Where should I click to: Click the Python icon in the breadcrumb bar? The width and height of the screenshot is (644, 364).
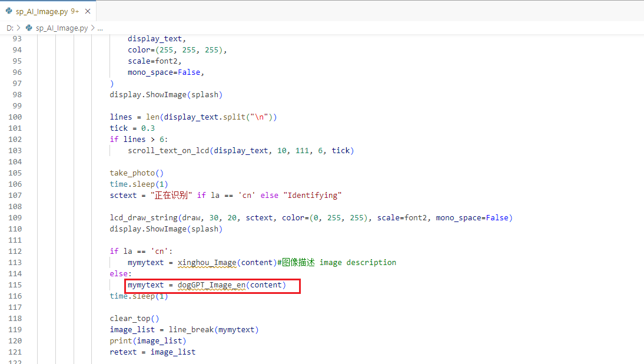coord(29,28)
